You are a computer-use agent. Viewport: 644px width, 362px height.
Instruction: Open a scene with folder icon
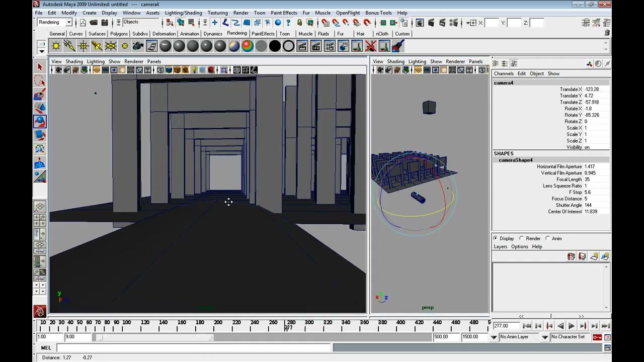pyautogui.click(x=94, y=23)
